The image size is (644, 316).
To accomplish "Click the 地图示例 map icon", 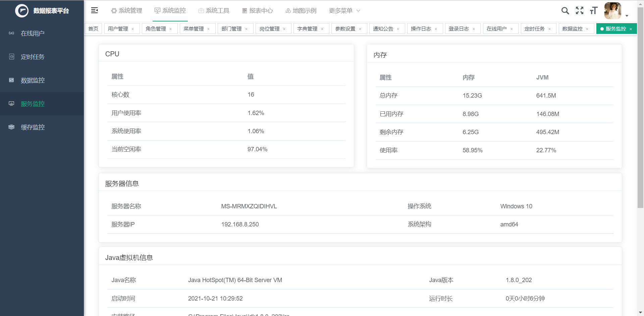I will point(287,10).
